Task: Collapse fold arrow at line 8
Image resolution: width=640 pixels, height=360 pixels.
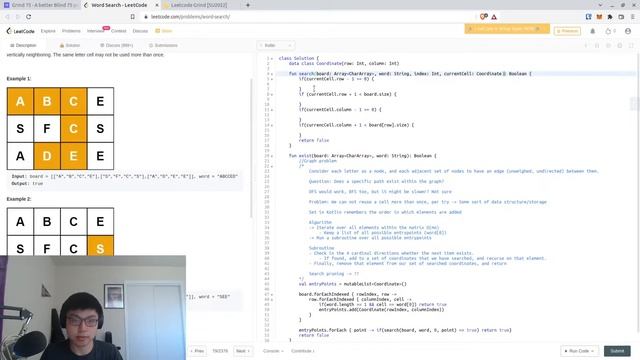Action: [x=272, y=94]
